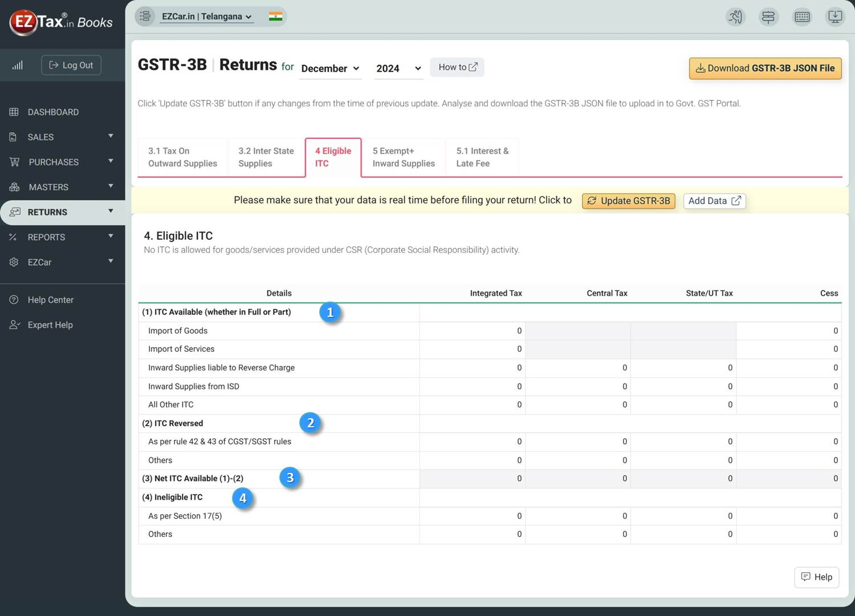Open the EZCar.in Telangana company selector
Image resolution: width=855 pixels, height=616 pixels.
pos(207,16)
